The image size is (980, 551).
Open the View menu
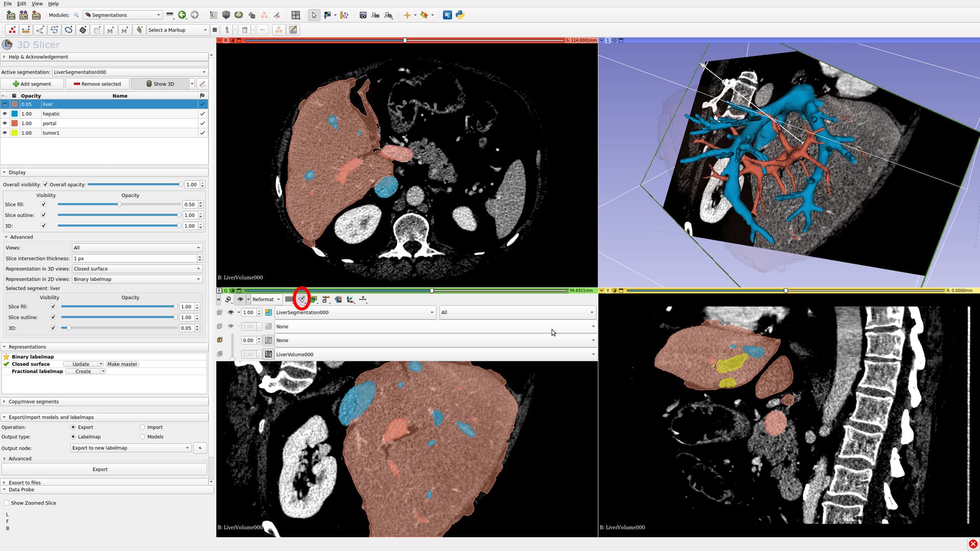coord(37,4)
